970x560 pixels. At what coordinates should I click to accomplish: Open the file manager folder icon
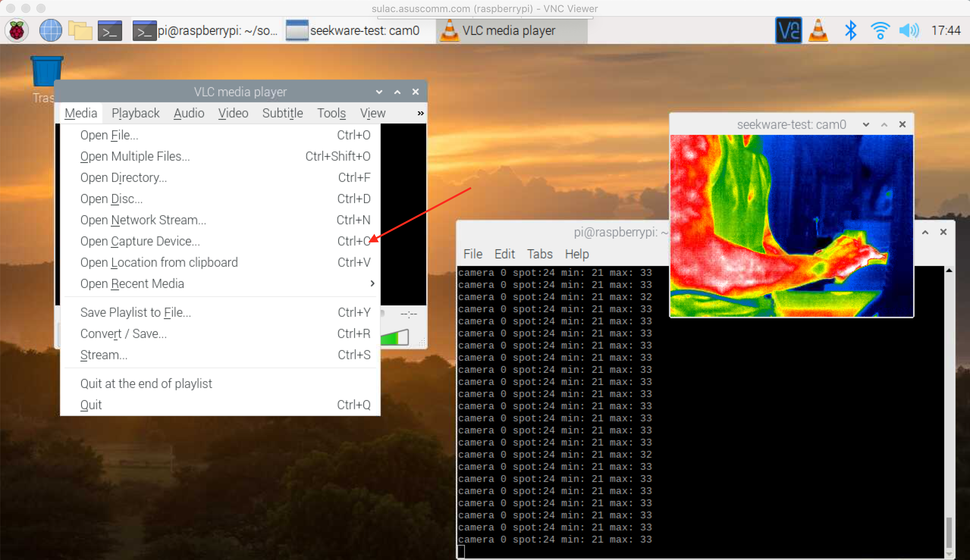click(80, 30)
